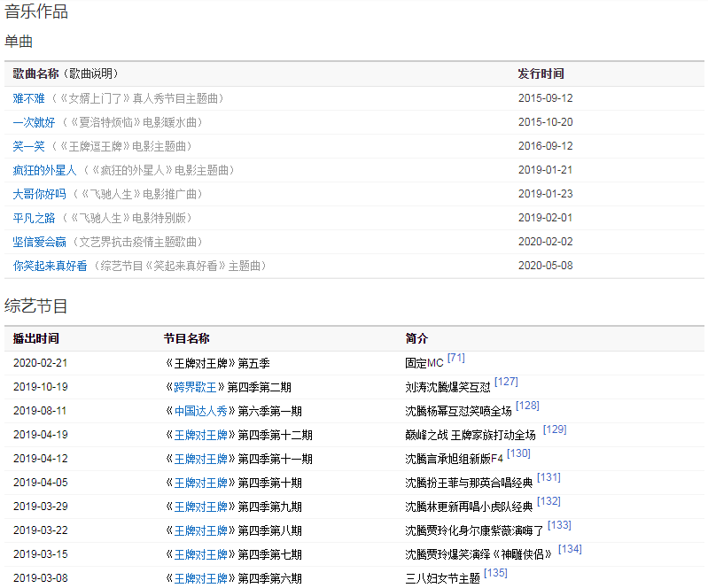Click the 你笑起来真好看 song title link
The width and height of the screenshot is (708, 588).
click(x=51, y=266)
